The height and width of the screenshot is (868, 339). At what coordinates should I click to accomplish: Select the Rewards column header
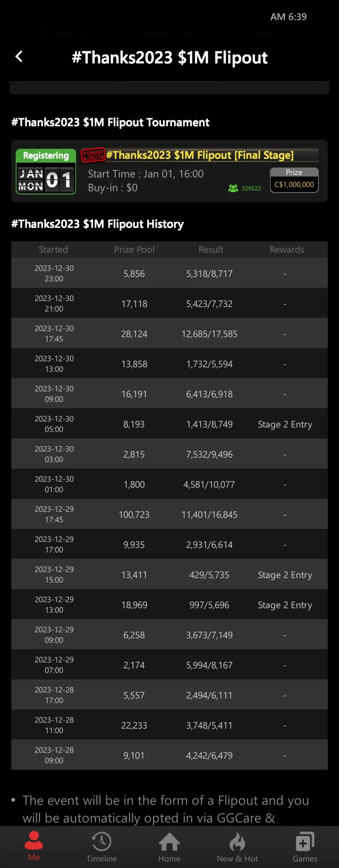pyautogui.click(x=287, y=250)
